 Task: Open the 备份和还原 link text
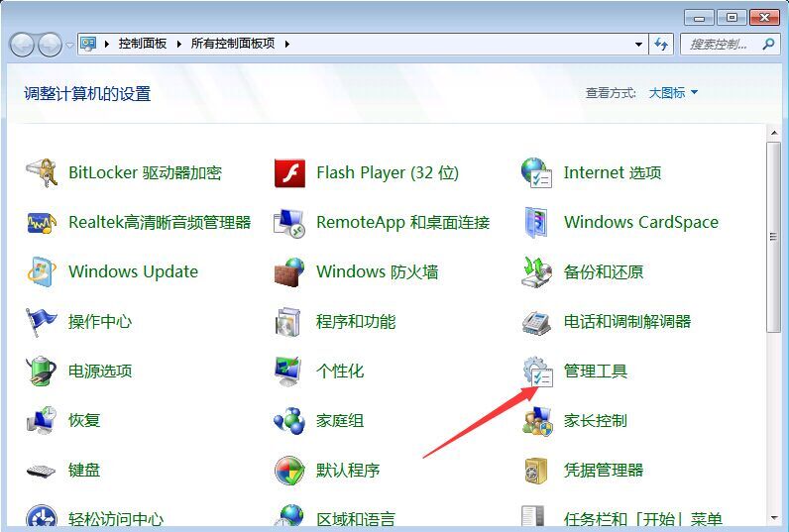[604, 272]
